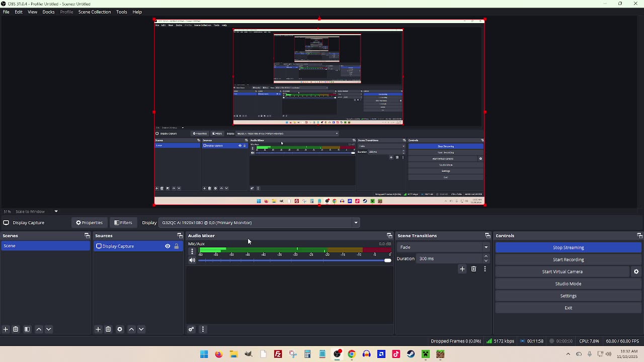The image size is (644, 362).
Task: Open FileZilla from taskbar
Action: coord(278,354)
